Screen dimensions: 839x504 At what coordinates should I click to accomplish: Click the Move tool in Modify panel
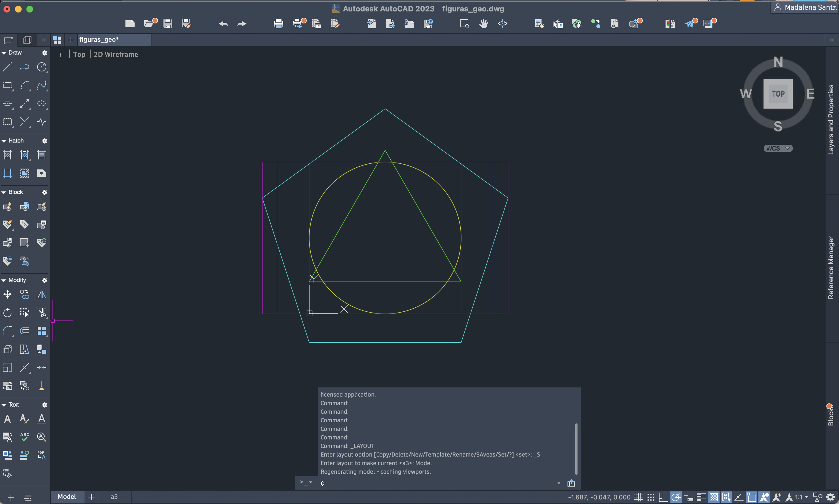tap(7, 295)
